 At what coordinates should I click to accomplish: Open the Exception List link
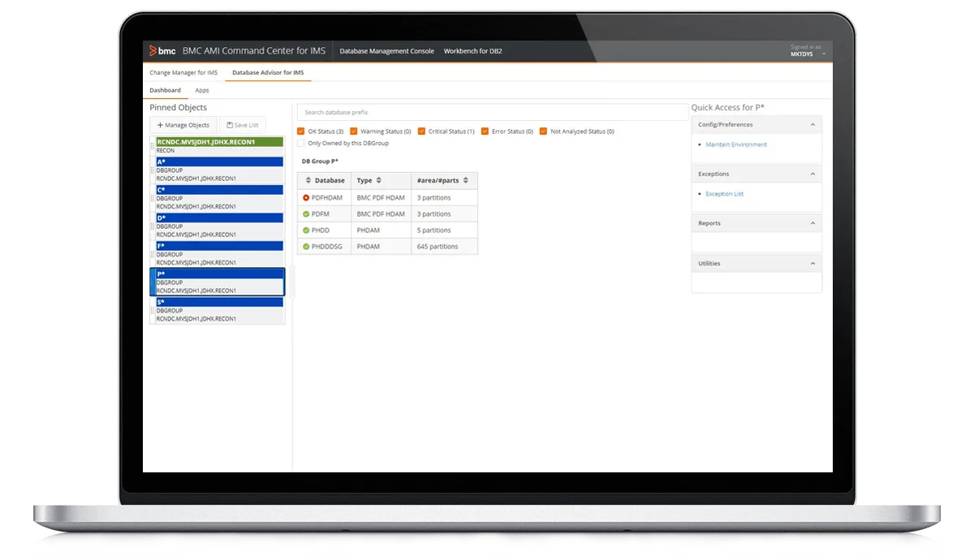pyautogui.click(x=725, y=194)
